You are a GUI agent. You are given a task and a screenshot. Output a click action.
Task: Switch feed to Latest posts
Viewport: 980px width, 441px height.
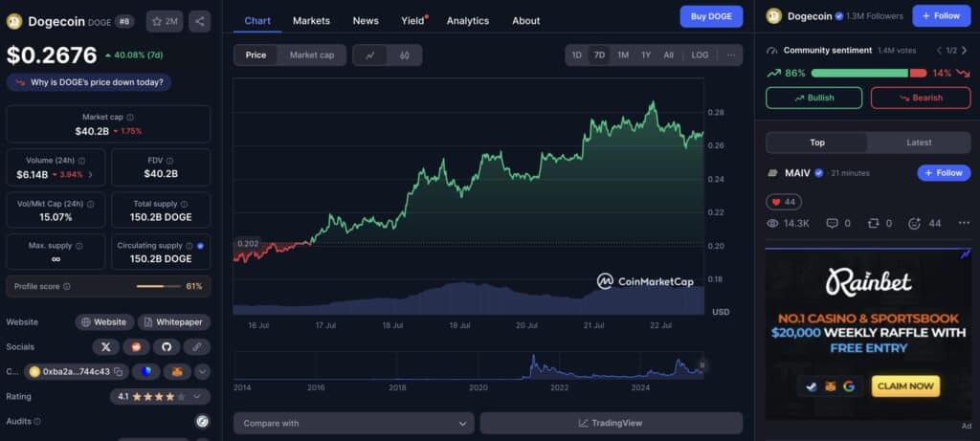(919, 143)
